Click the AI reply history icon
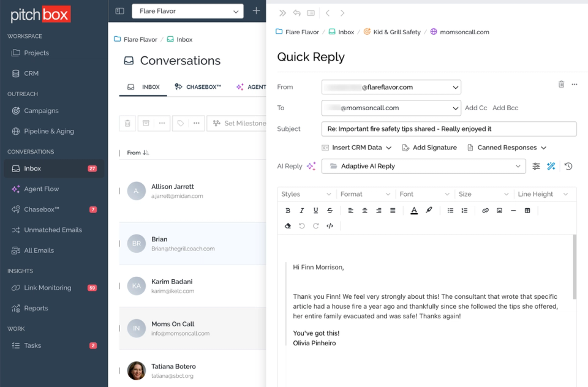Viewport: 588px width, 387px height. 568,166
